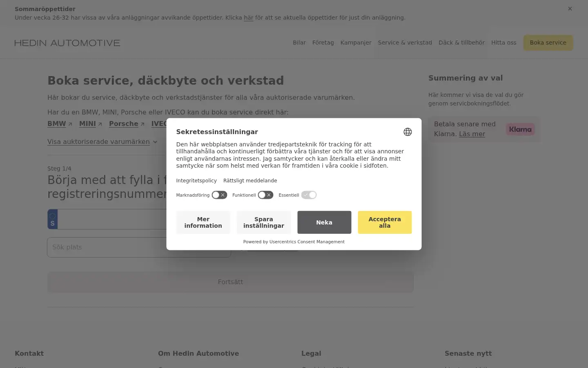
Task: Open the MINI external link
Action: point(91,123)
